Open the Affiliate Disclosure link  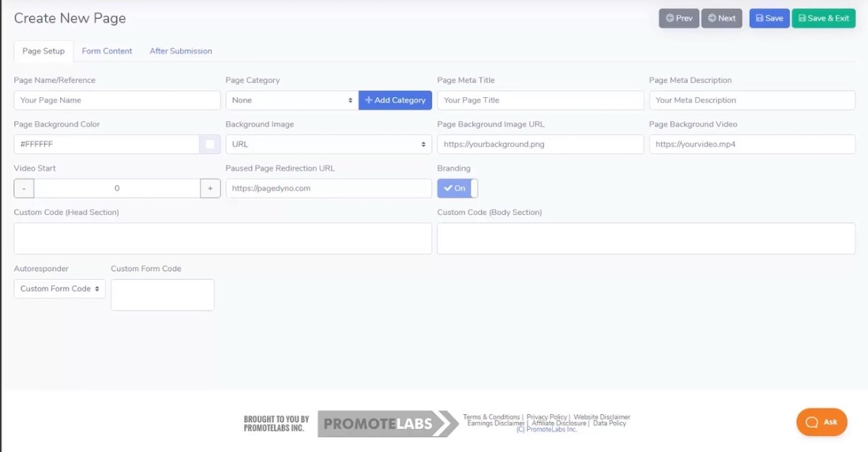[558, 424]
